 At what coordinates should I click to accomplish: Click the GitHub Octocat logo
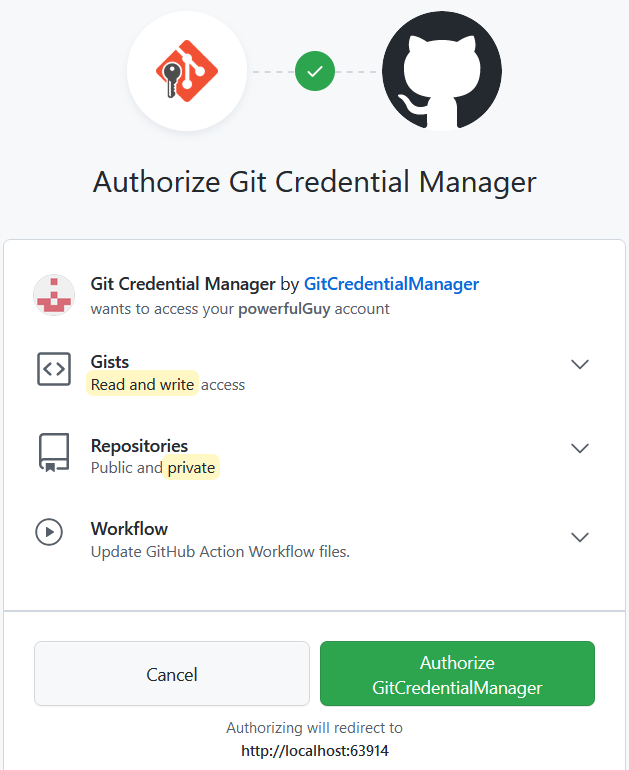442,71
